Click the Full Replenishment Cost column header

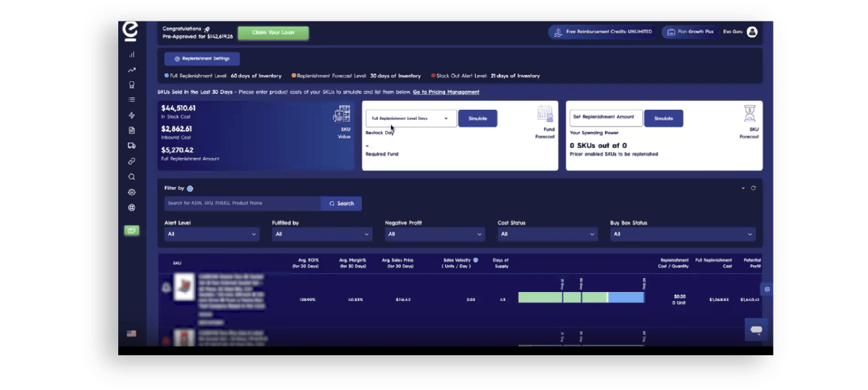[714, 263]
